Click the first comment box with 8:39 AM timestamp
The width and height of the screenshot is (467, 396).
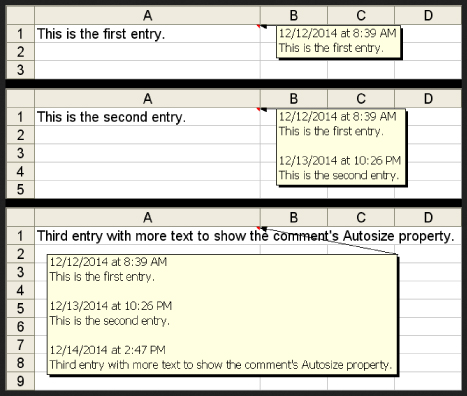pyautogui.click(x=338, y=42)
